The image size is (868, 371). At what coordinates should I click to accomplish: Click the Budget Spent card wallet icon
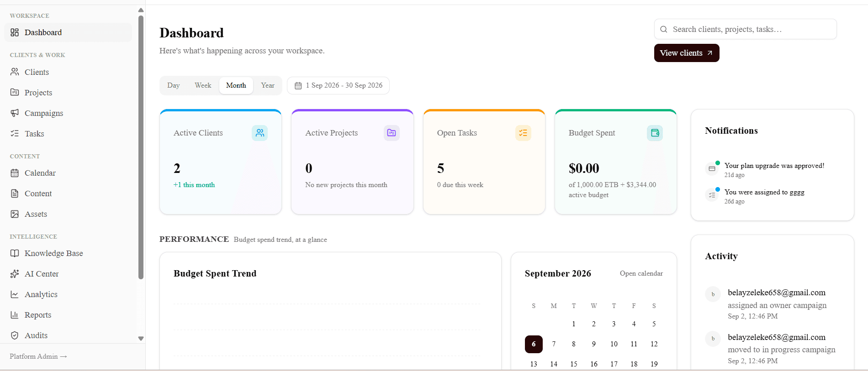[x=655, y=133]
